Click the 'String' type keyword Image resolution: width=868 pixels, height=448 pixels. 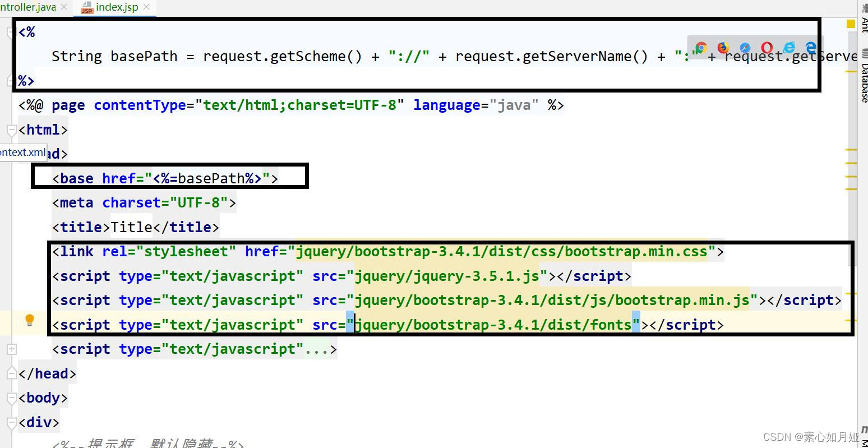77,56
